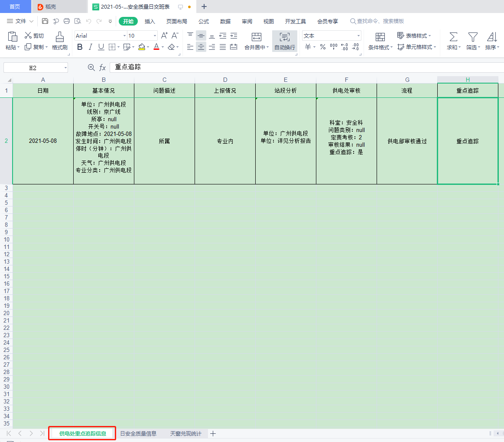Open the 条件格式 conditional formatting tool
This screenshot has width=504, height=442.
tap(379, 41)
